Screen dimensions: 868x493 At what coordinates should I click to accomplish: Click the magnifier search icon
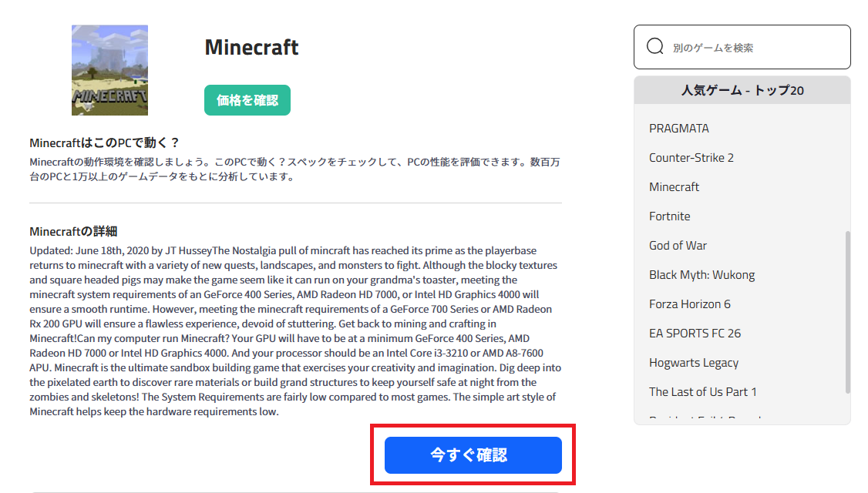click(655, 46)
